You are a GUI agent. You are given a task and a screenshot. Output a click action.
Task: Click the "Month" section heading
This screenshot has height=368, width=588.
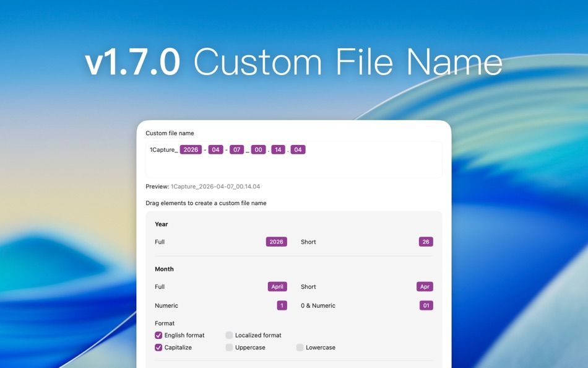pyautogui.click(x=164, y=269)
